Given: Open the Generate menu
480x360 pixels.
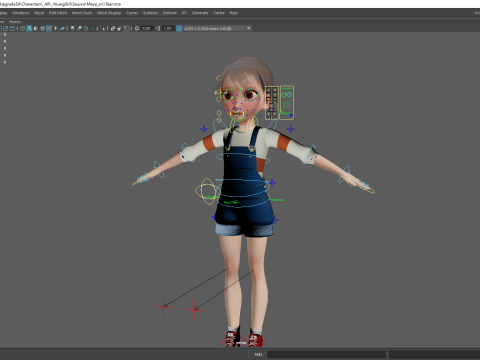Looking at the screenshot, I should point(200,13).
